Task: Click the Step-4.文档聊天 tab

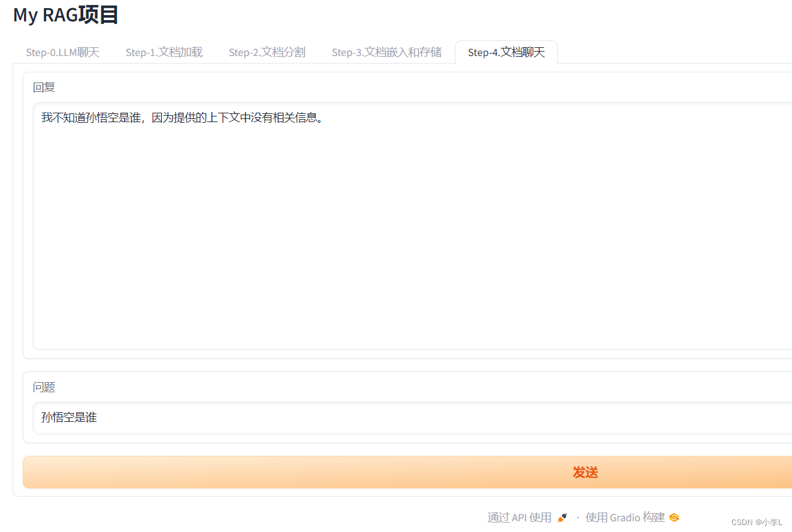Action: [506, 52]
